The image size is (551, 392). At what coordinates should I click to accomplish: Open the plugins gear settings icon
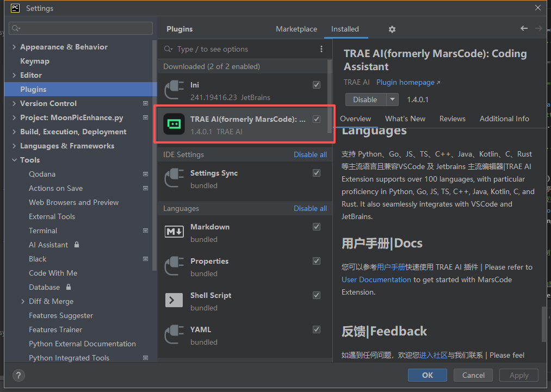(392, 29)
